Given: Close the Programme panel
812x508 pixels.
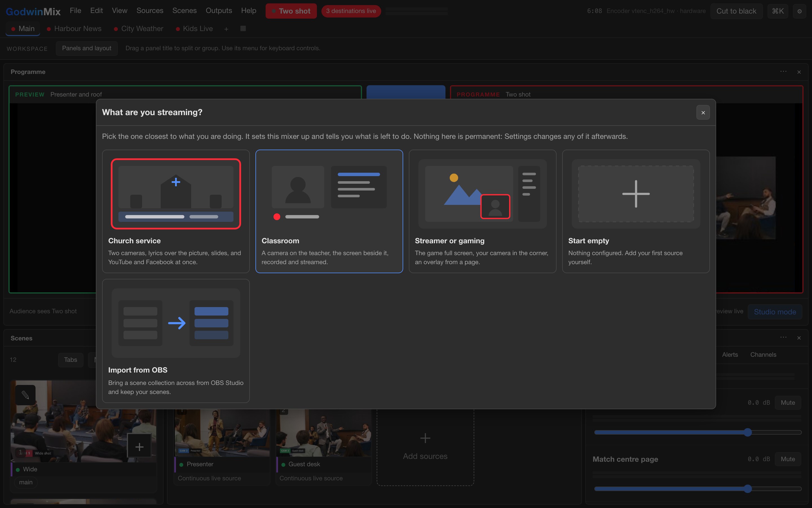Looking at the screenshot, I should [x=799, y=72].
